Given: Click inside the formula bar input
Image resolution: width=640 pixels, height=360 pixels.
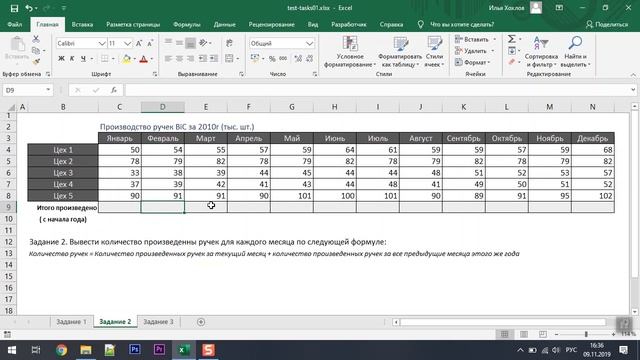Looking at the screenshot, I should coord(377,90).
